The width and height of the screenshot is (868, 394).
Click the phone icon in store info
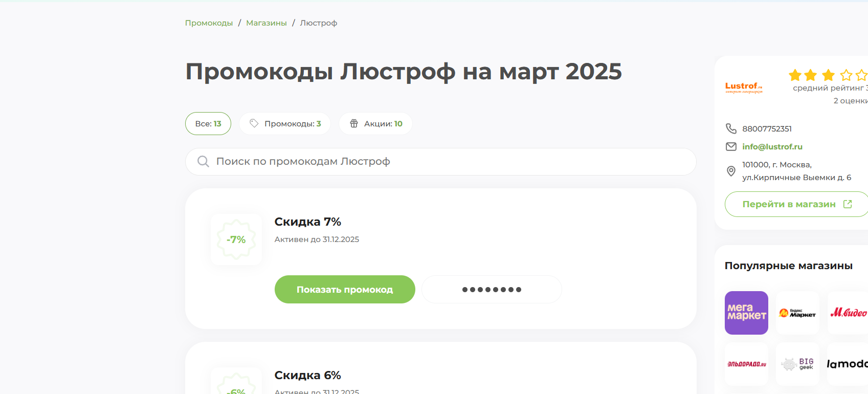(731, 128)
